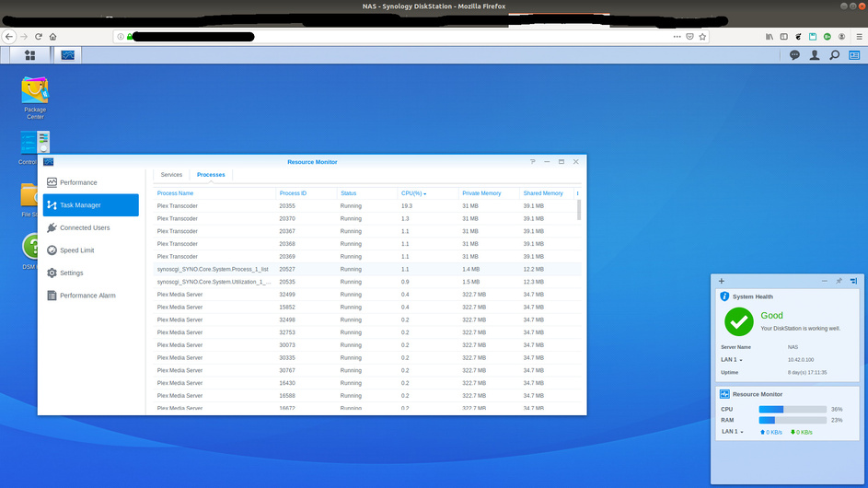Save page to Pocket icon
This screenshot has height=488, width=868.
[689, 37]
